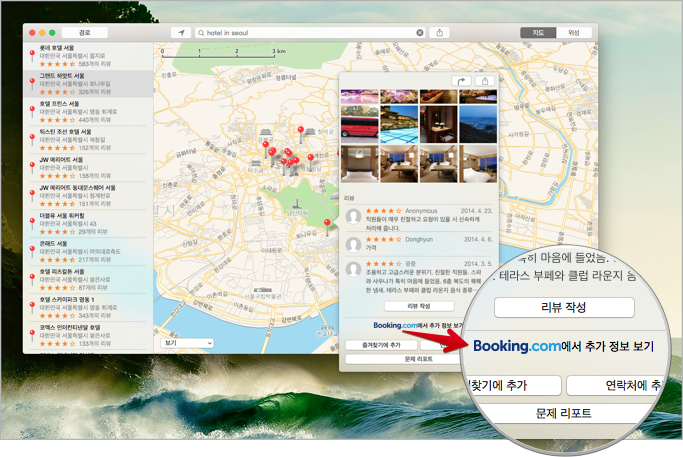Click the pin icon for 그랜드 하얏트 서울
Viewport: 683px width, 457px height.
[32, 83]
